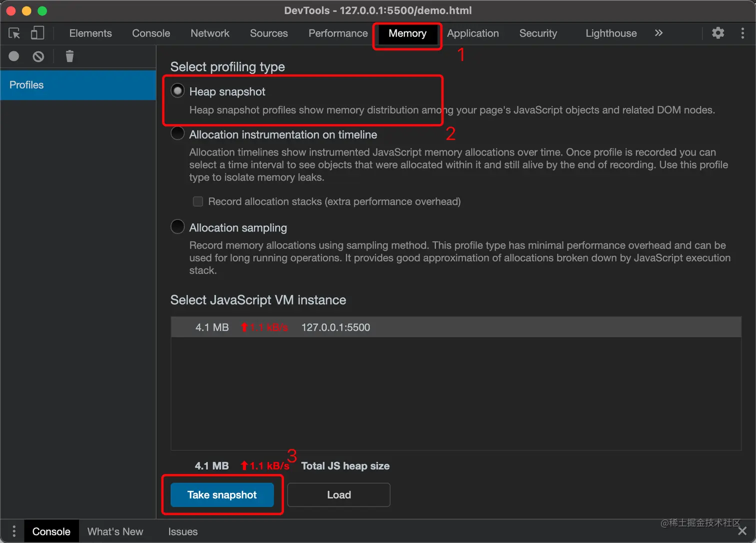
Task: Switch to the Elements tab
Action: 90,33
